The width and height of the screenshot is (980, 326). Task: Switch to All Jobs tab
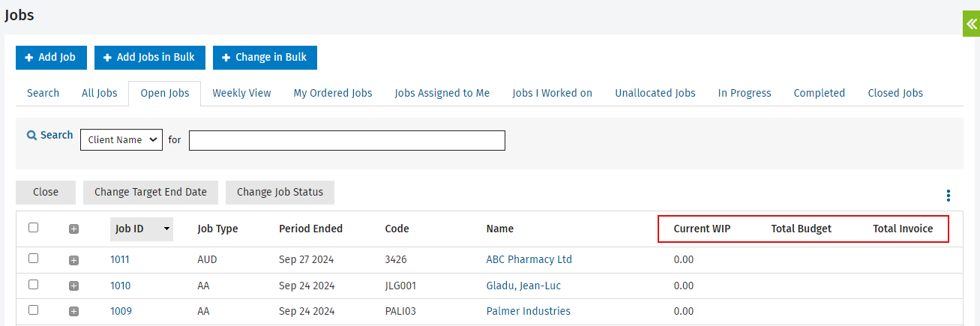tap(100, 94)
